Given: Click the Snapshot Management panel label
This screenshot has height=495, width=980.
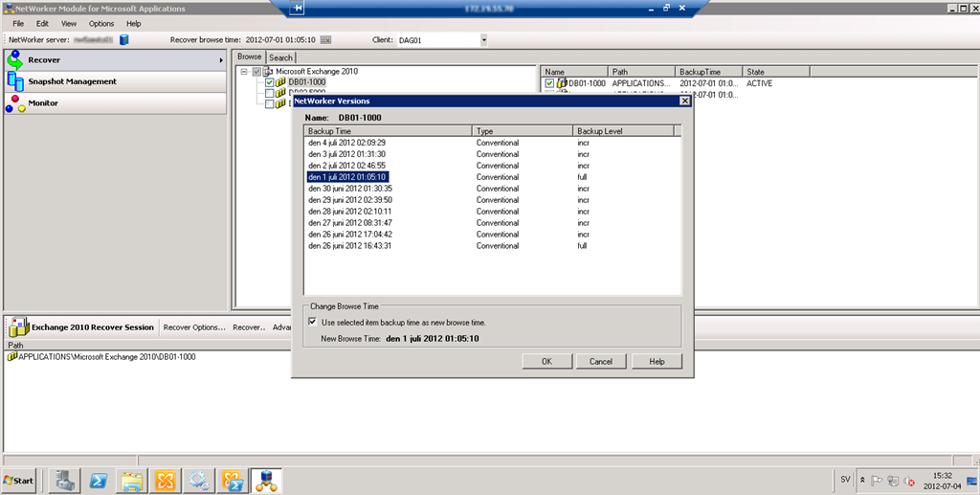Looking at the screenshot, I should click(72, 81).
